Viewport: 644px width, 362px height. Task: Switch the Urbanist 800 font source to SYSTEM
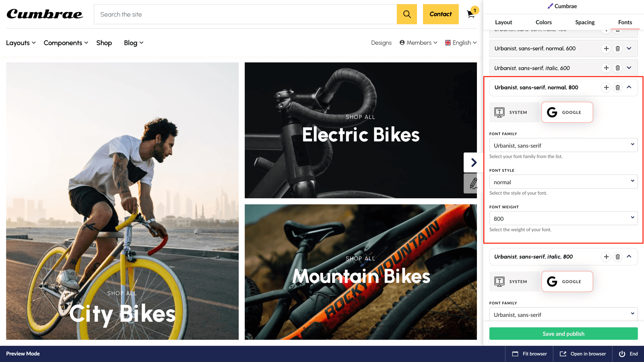coord(515,112)
